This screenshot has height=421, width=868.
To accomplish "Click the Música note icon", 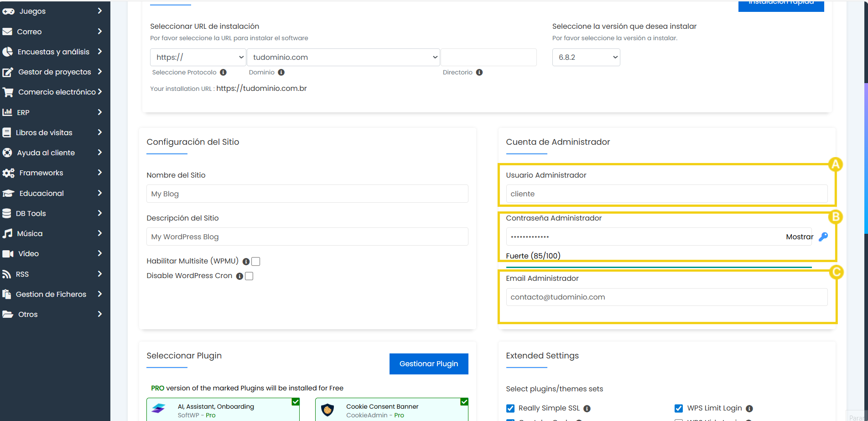I will (7, 233).
